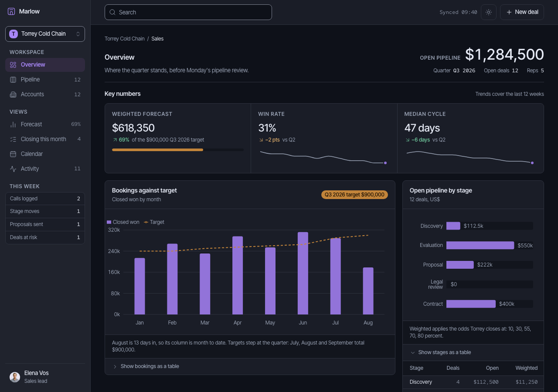Go to Accounts in the sidebar

tap(45, 95)
